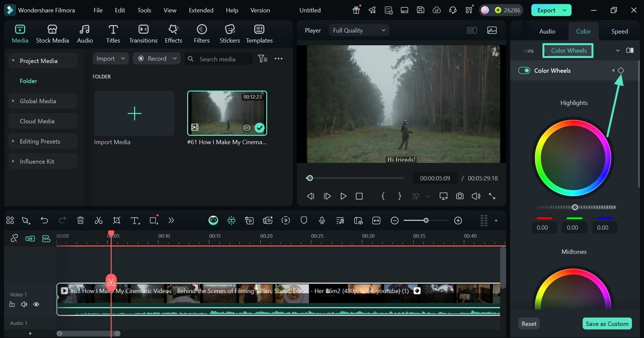
Task: Mute the Video 1 track audio
Action: tap(24, 304)
